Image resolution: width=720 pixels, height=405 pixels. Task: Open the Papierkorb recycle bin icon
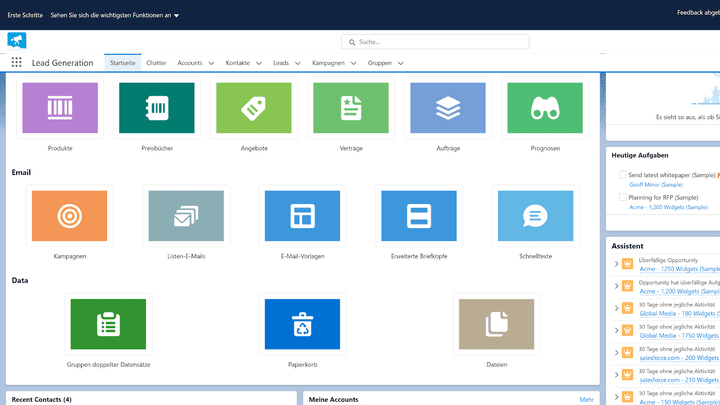(x=302, y=323)
